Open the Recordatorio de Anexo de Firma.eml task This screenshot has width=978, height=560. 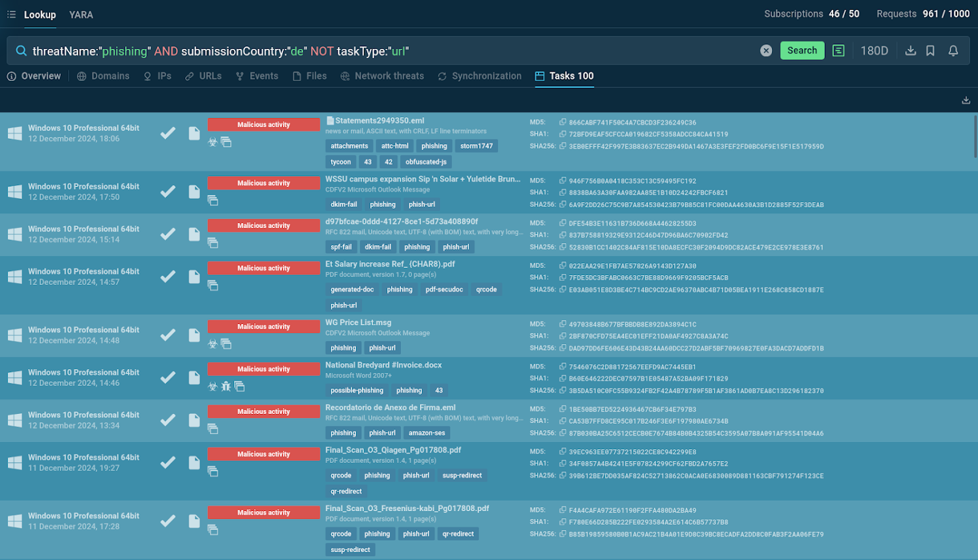(x=391, y=407)
